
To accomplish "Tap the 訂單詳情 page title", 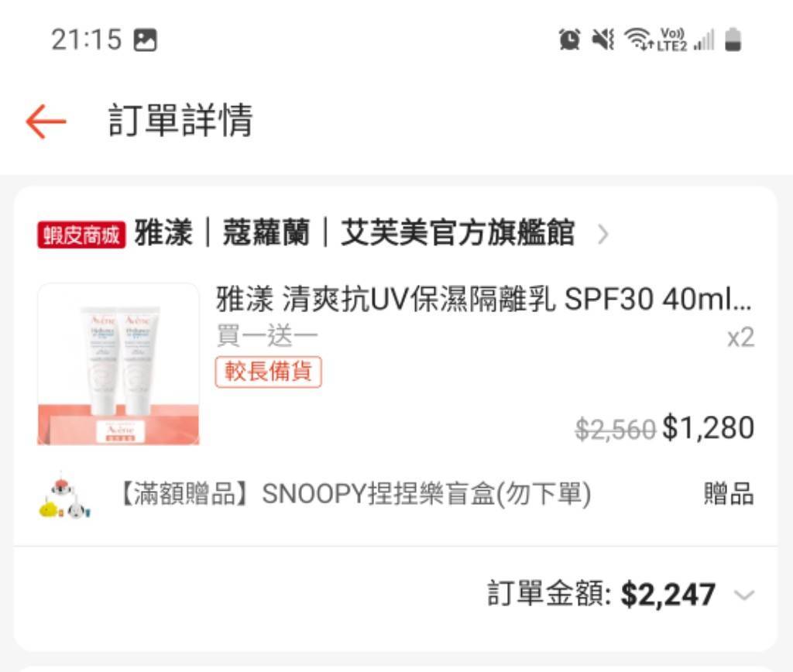I will (x=180, y=120).
